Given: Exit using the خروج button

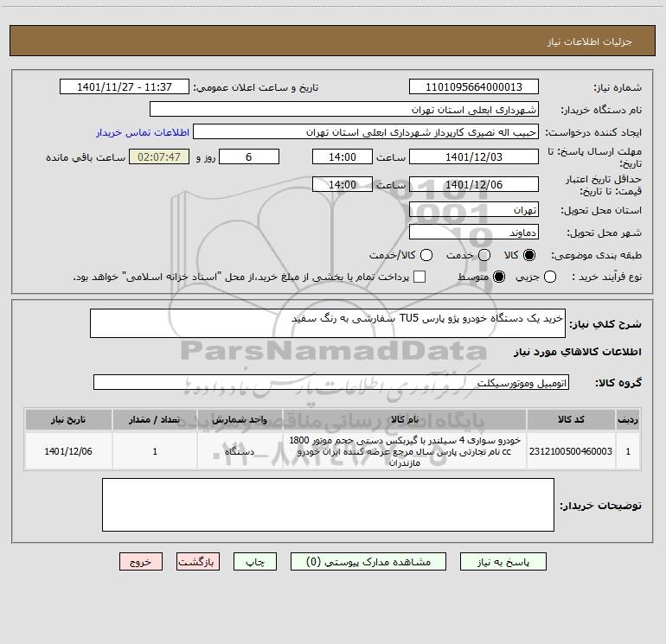Looking at the screenshot, I should coord(141,562).
